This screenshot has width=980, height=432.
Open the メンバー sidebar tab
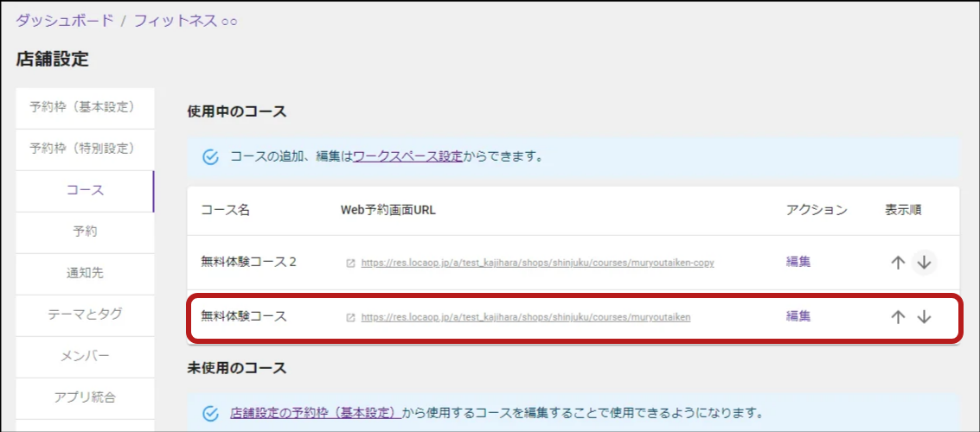click(x=85, y=357)
